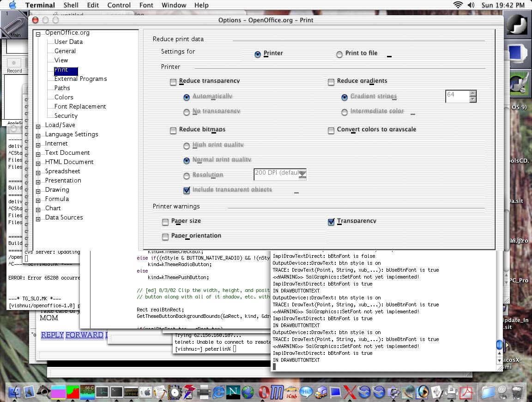Open the 56 C temperature monitor icon
This screenshot has height=402, width=532.
(x=87, y=392)
